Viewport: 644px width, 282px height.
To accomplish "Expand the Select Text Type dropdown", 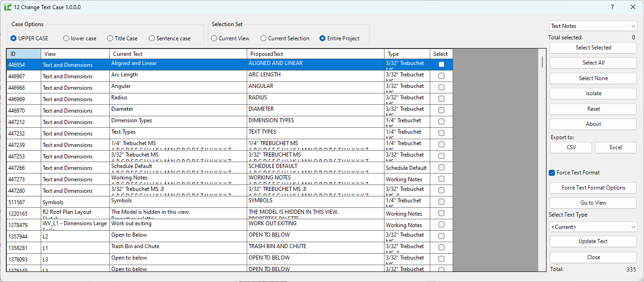I will point(593,227).
